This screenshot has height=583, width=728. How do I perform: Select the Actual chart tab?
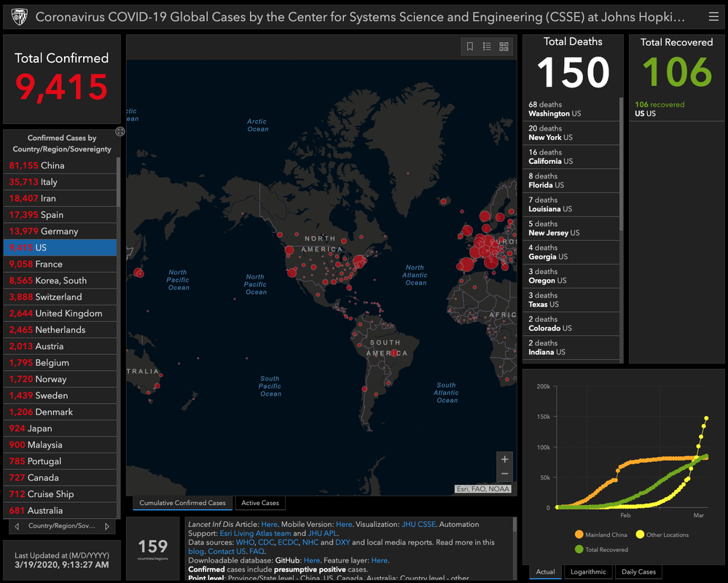coord(546,572)
